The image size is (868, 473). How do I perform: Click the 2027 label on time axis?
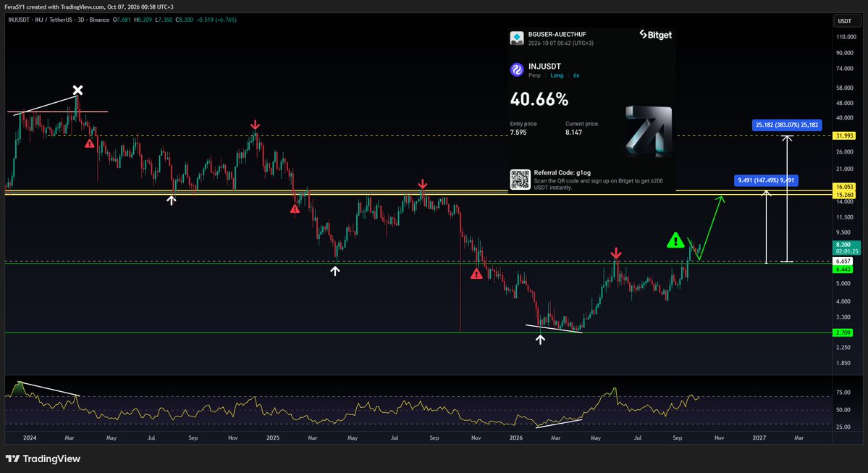[x=759, y=438]
